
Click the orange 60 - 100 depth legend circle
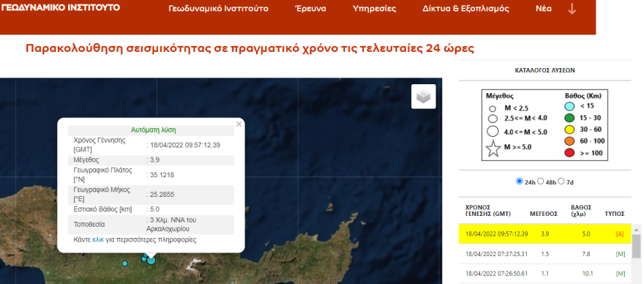click(x=570, y=142)
